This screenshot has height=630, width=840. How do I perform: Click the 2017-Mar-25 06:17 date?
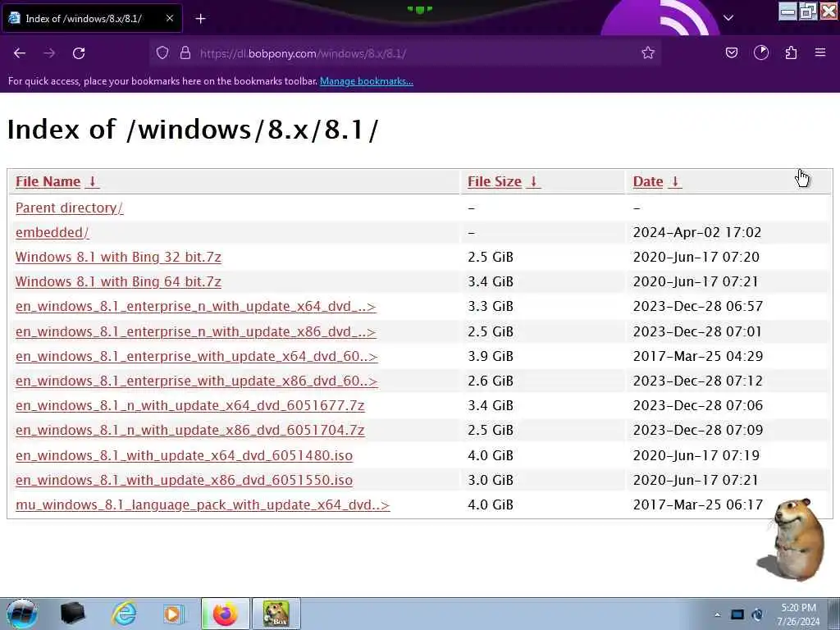[698, 504]
